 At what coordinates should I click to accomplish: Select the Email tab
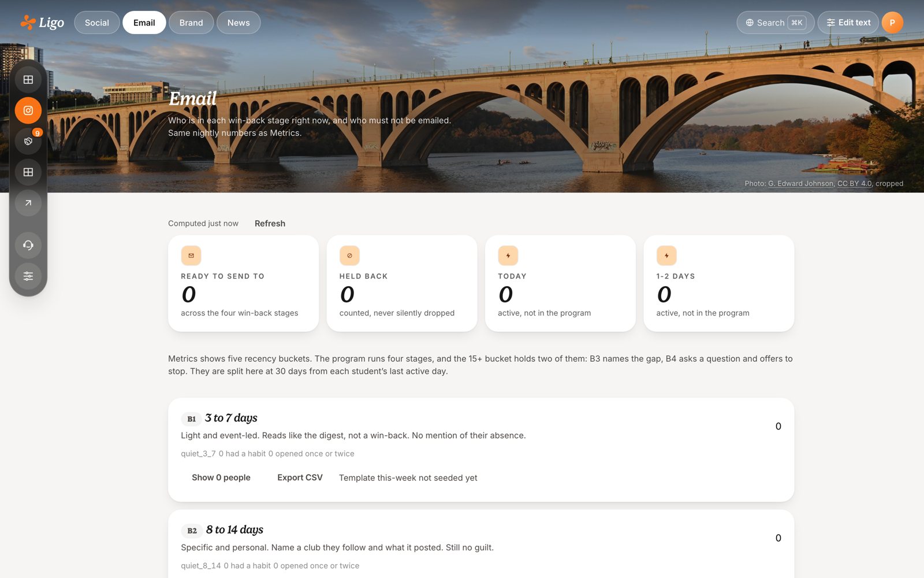[144, 23]
